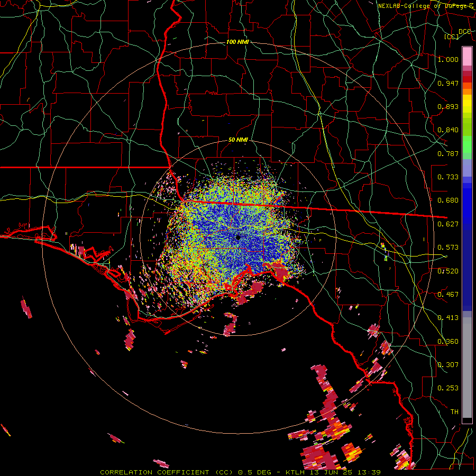
Task: Click the 0.627 scale value
Action: [448, 224]
